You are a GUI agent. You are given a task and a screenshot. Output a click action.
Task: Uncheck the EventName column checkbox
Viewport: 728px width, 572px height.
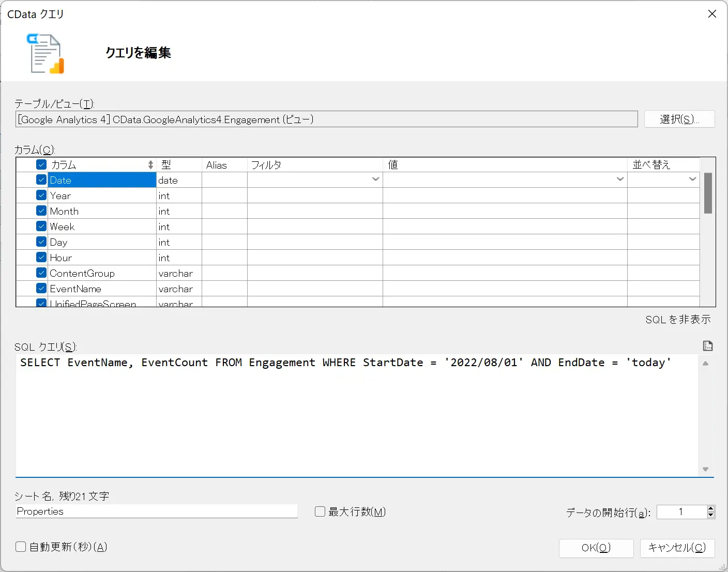41,288
